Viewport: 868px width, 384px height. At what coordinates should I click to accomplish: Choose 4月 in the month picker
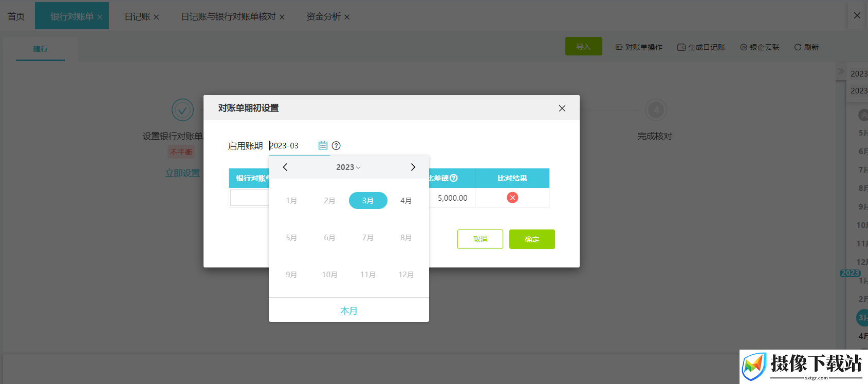(406, 201)
